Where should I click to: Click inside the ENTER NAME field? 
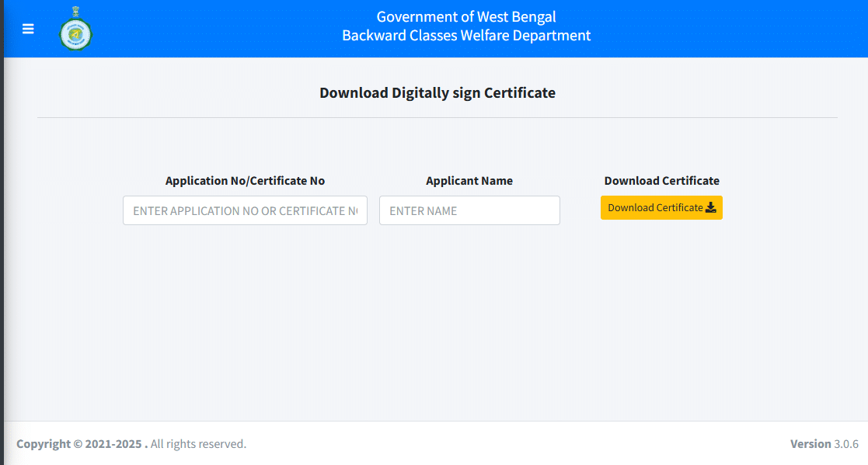(x=469, y=210)
